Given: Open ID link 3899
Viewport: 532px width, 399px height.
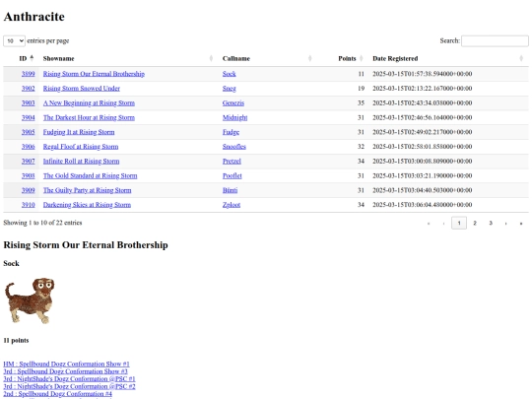Looking at the screenshot, I should pyautogui.click(x=29, y=74).
